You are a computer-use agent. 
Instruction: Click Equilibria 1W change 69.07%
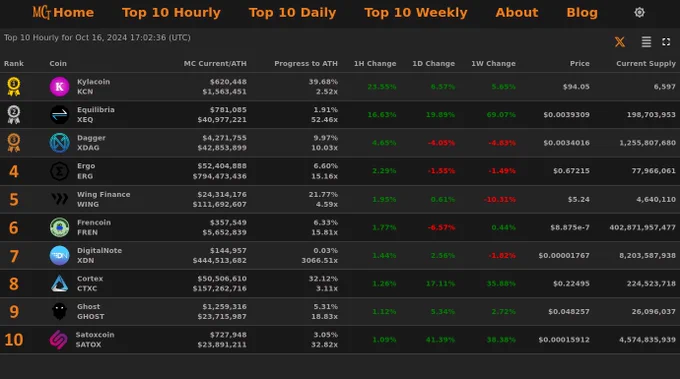(x=501, y=115)
